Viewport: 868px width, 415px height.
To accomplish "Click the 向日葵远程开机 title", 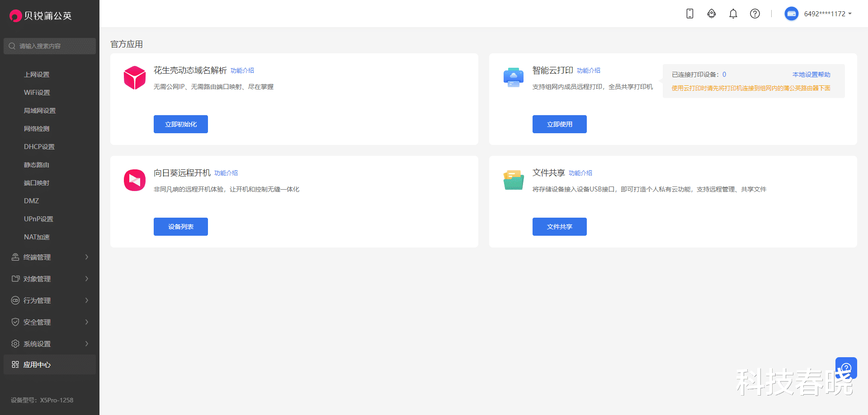I will [182, 173].
